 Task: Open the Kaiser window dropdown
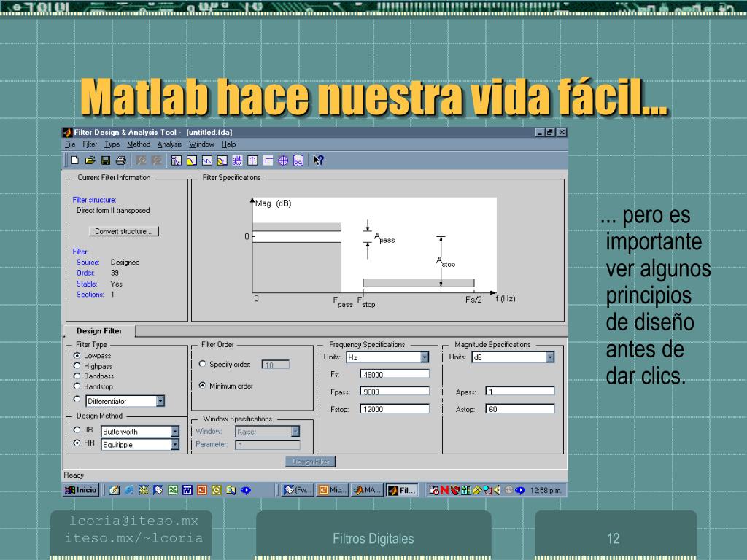click(295, 432)
